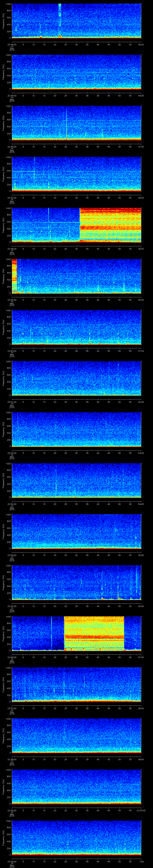The width and height of the screenshot is (153, 868).
Task: Click the 22:53:00 start time label
Action: 12,504
